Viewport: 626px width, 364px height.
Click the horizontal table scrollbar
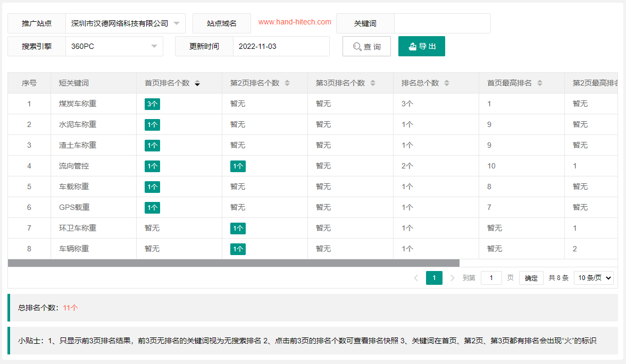[234, 261]
